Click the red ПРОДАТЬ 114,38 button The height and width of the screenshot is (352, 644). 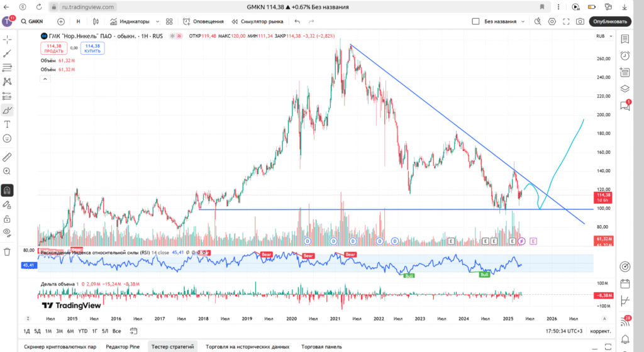coord(54,48)
